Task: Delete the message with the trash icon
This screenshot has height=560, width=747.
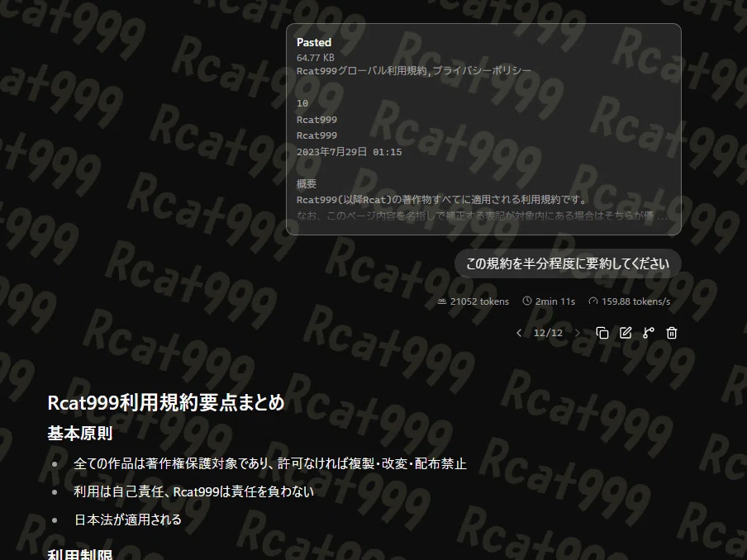Action: pyautogui.click(x=672, y=333)
